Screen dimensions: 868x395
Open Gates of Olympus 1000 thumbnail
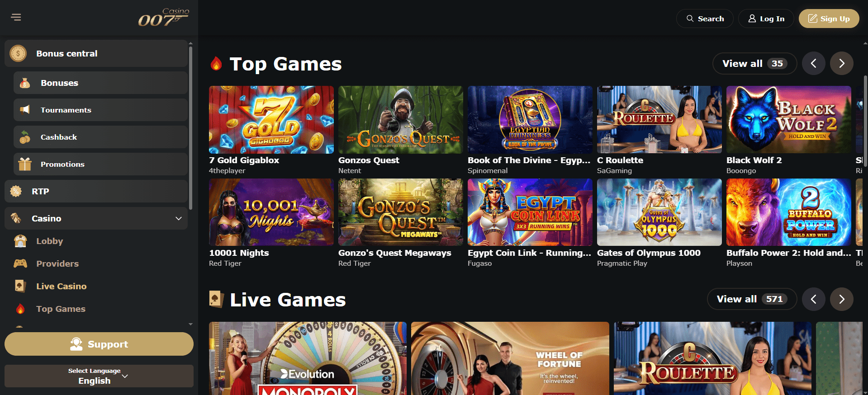(659, 212)
